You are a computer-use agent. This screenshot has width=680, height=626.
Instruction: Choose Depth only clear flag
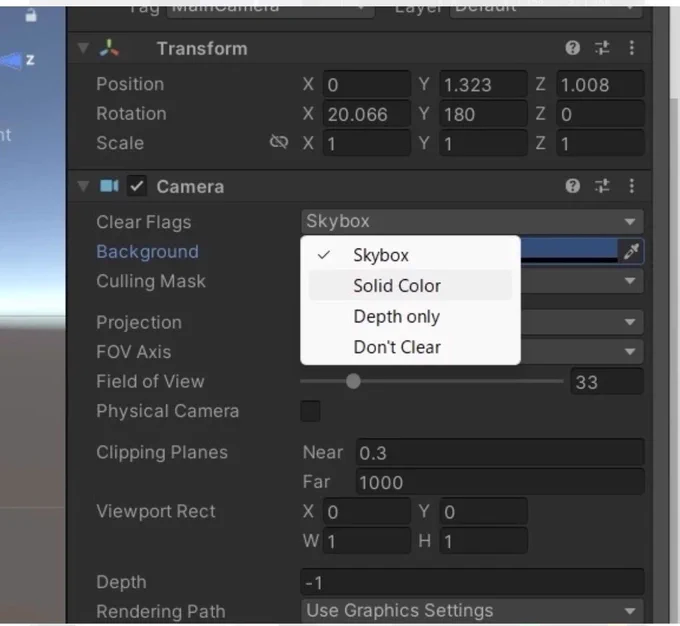coord(410,316)
